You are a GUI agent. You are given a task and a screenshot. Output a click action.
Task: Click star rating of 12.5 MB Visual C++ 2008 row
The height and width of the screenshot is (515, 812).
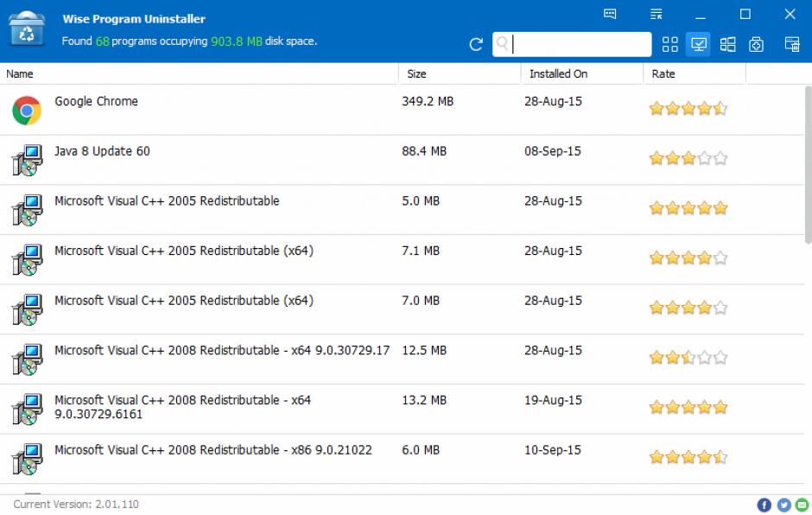[688, 357]
